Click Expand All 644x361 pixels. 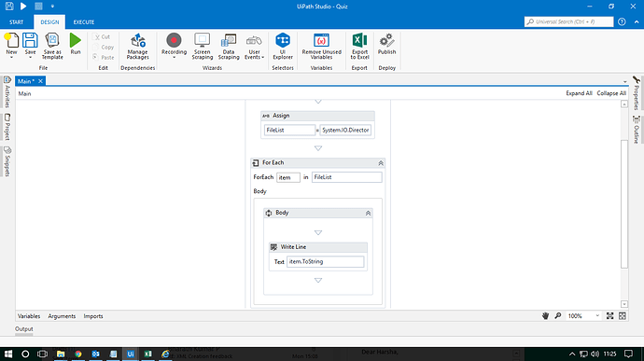[579, 93]
